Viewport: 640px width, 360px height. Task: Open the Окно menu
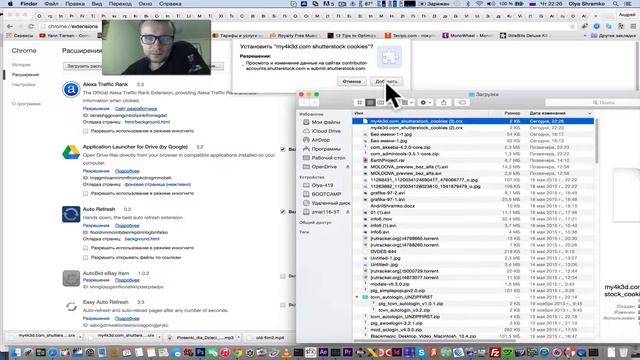click(x=145, y=4)
